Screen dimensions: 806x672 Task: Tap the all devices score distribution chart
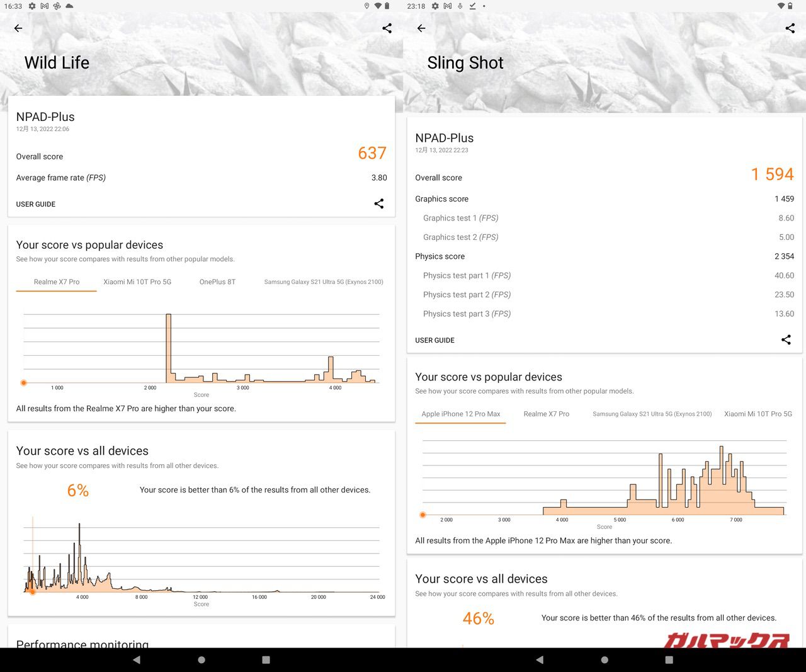[201, 557]
